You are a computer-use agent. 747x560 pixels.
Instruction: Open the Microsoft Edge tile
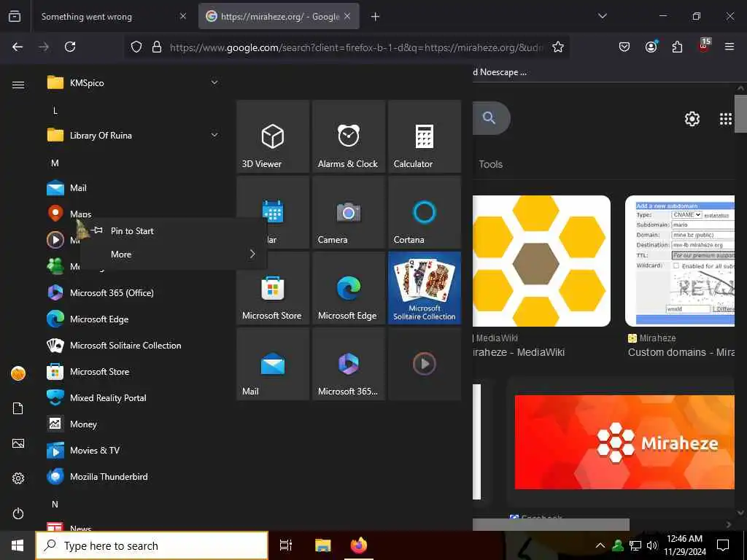348,288
